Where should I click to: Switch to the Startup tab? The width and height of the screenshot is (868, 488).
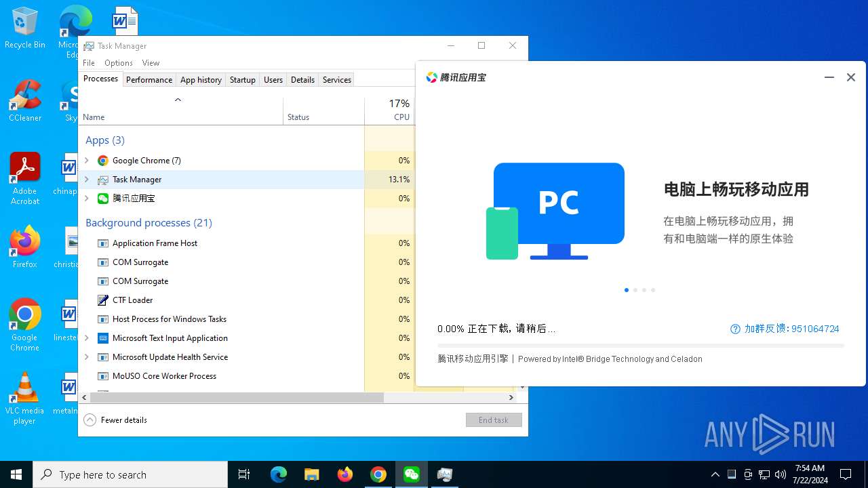(x=242, y=80)
